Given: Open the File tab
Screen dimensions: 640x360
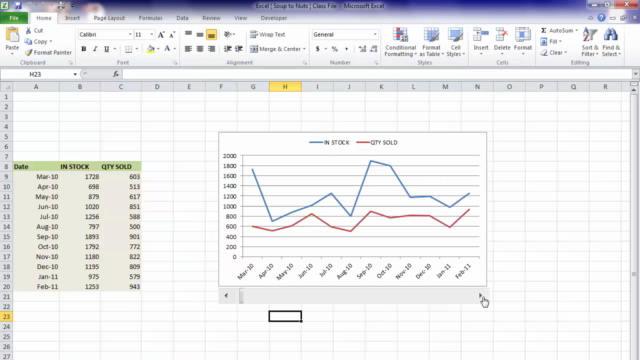Looking at the screenshot, I should (14, 18).
